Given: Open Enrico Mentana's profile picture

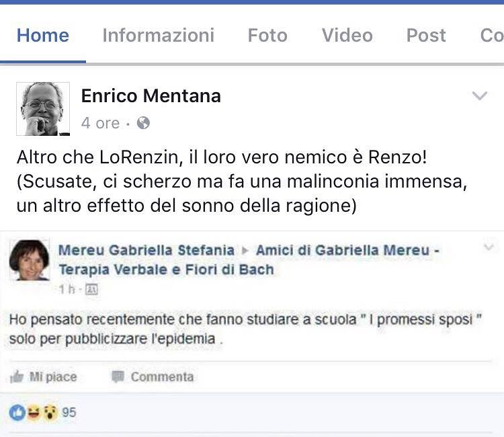Looking at the screenshot, I should [43, 109].
